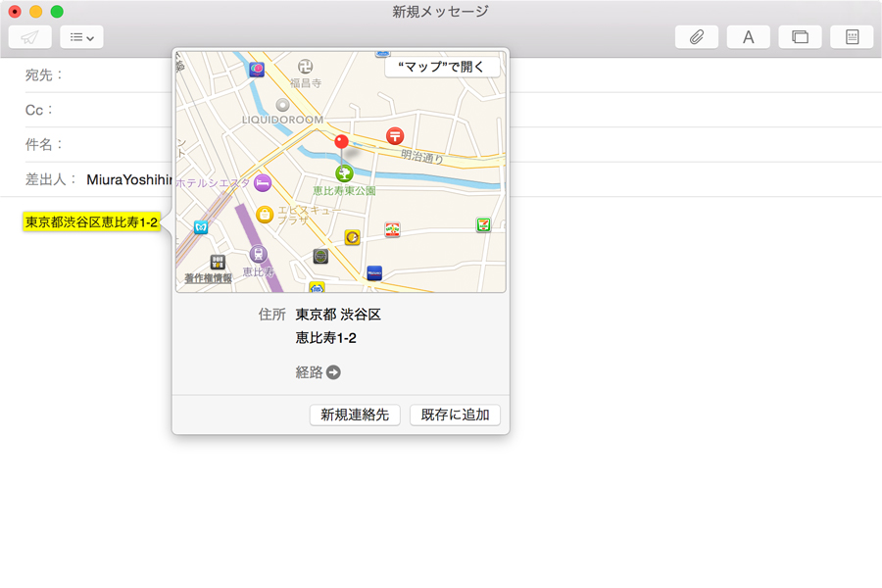Open header fields list dropdown
882x588 pixels.
(81, 37)
